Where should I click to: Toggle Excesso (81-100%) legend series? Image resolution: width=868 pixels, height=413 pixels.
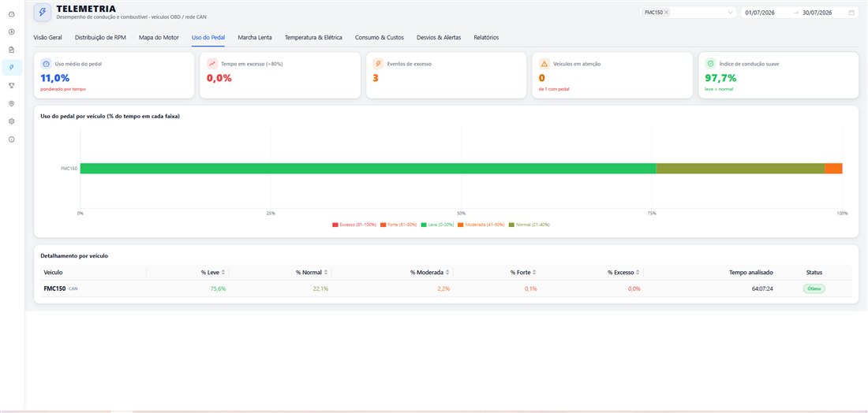tap(354, 225)
